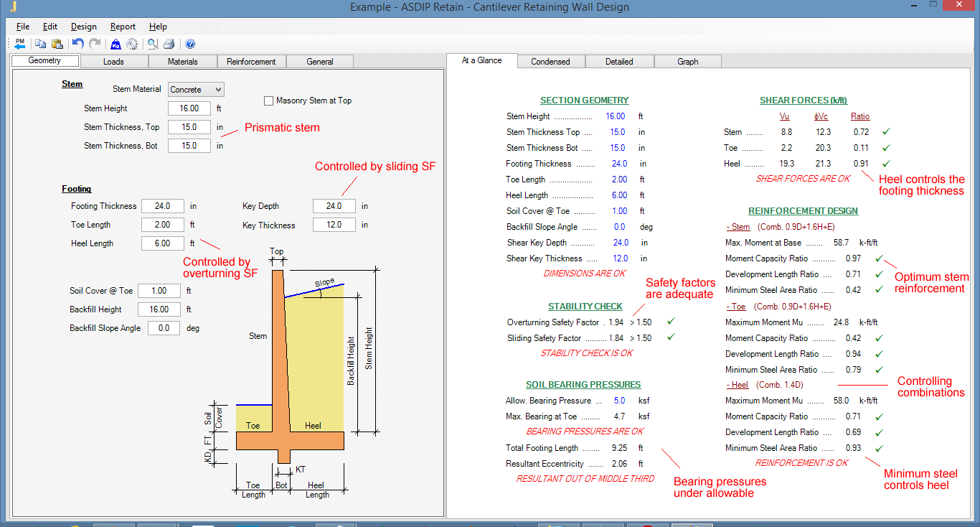Image resolution: width=980 pixels, height=527 pixels.
Task: Click the Toe Length input field
Action: click(163, 225)
